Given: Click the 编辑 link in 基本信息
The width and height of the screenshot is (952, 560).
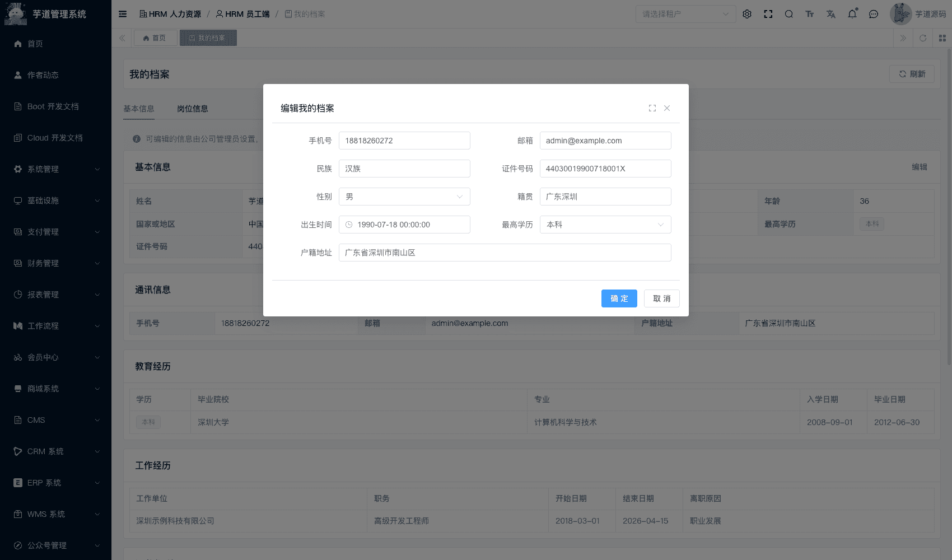Looking at the screenshot, I should [x=920, y=167].
